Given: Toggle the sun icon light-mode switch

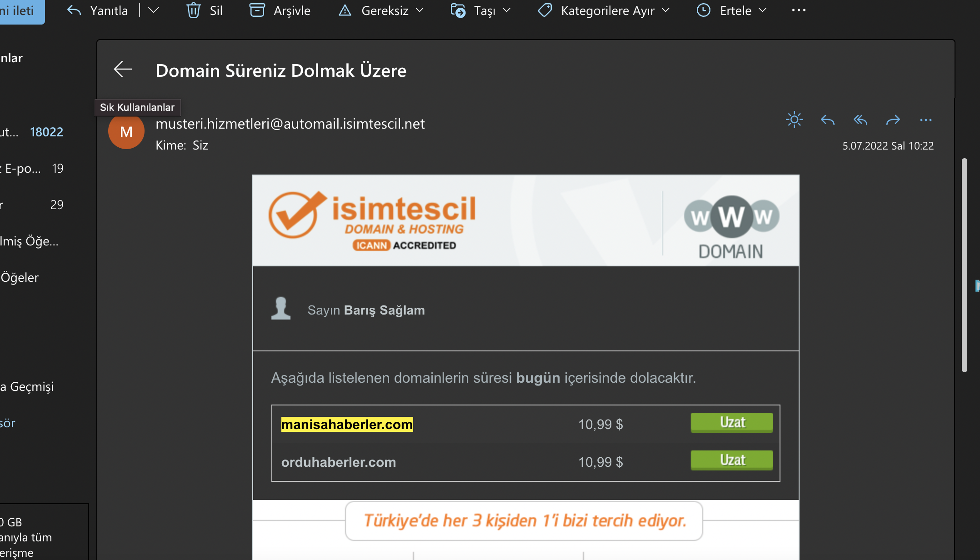Looking at the screenshot, I should point(794,120).
